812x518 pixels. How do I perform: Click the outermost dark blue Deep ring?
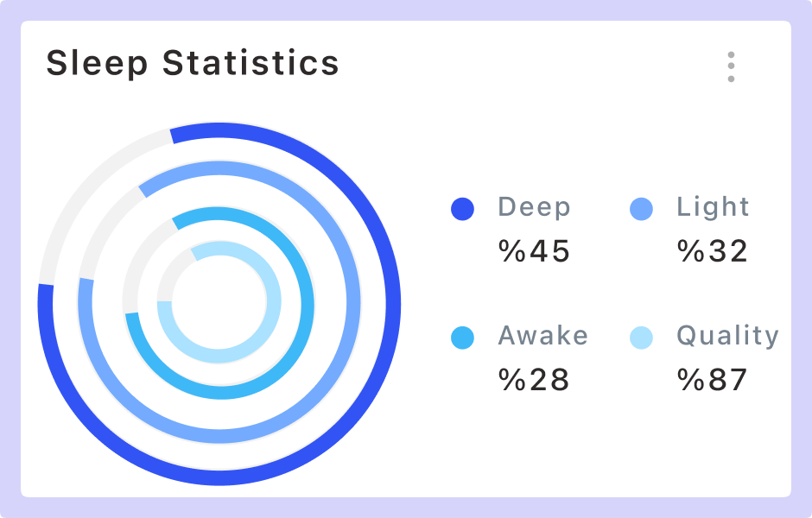[x=393, y=304]
